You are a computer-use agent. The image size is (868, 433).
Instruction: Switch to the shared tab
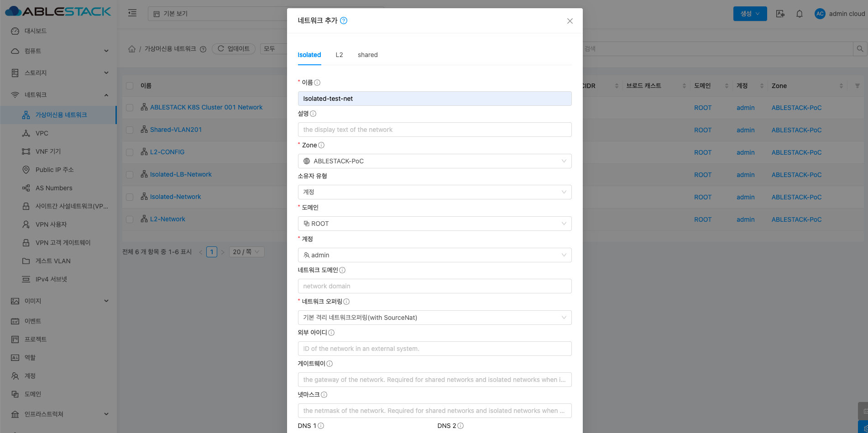(367, 55)
